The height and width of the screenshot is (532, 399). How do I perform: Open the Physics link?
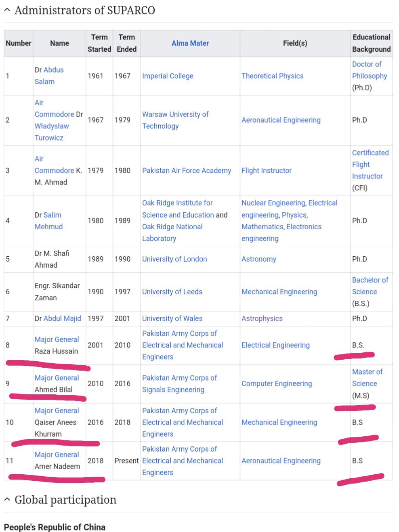294,215
